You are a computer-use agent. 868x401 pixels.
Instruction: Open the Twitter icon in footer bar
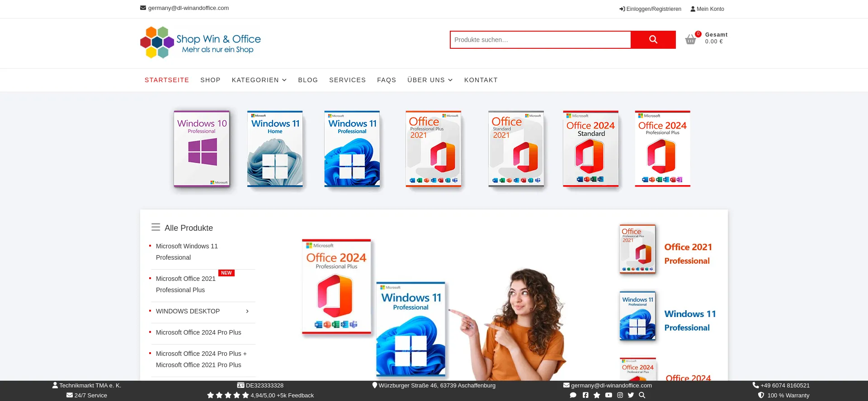pos(631,395)
